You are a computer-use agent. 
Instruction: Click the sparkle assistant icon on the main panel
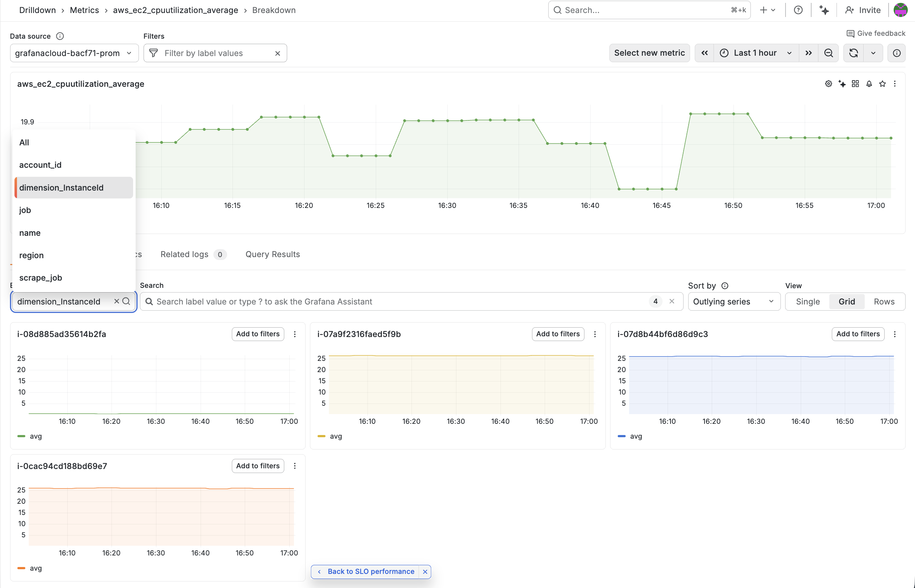pyautogui.click(x=842, y=84)
